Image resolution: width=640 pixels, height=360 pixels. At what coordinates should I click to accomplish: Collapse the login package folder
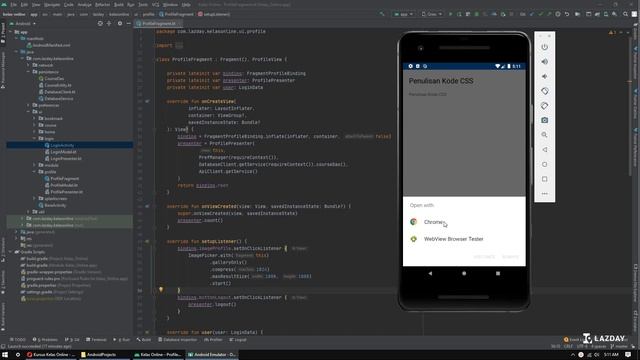(34, 139)
